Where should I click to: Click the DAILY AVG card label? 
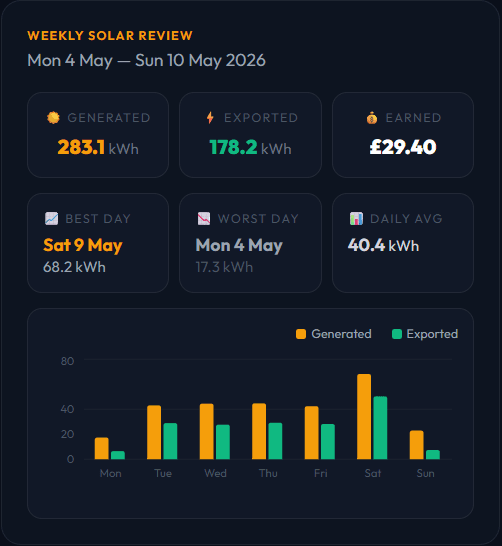[x=406, y=219]
